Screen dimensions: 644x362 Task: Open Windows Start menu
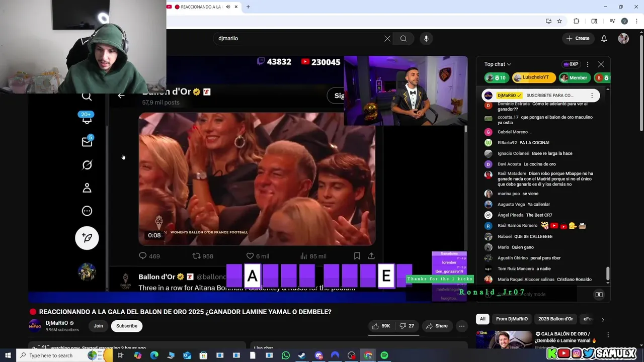click(8, 355)
